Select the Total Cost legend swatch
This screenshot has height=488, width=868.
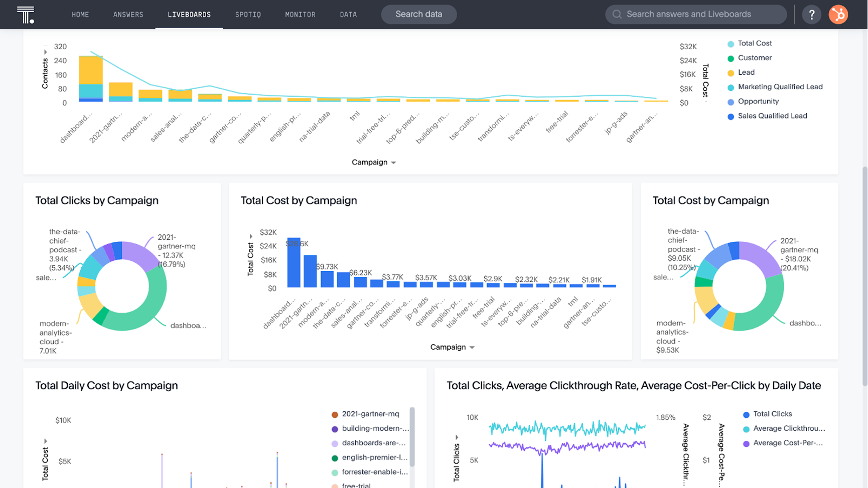click(x=730, y=44)
